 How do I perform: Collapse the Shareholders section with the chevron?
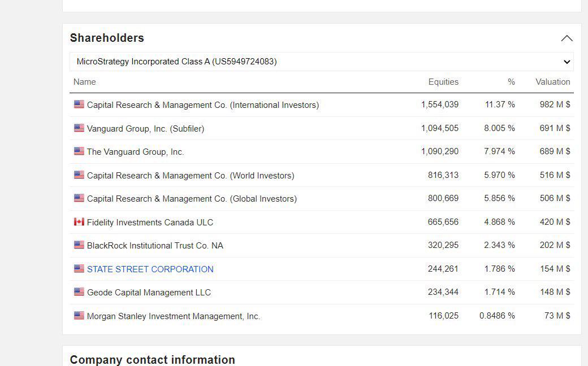(567, 38)
